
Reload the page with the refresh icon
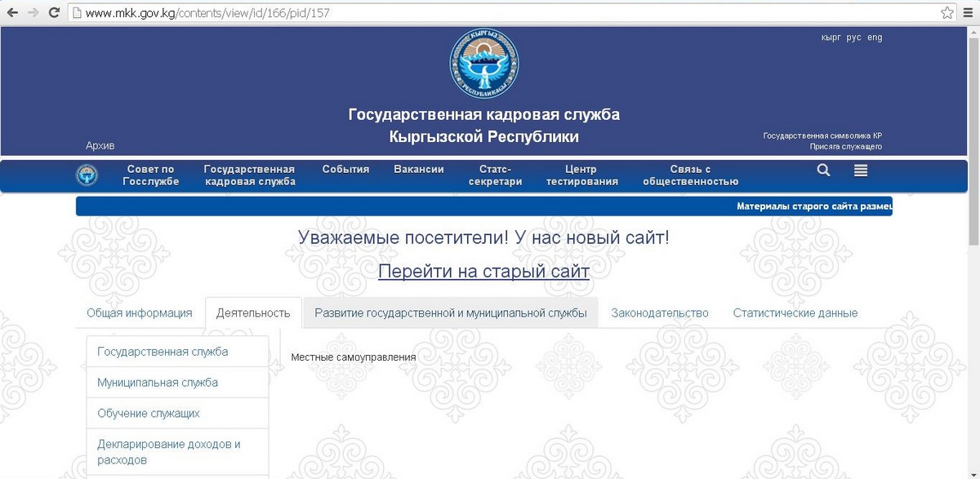54,13
